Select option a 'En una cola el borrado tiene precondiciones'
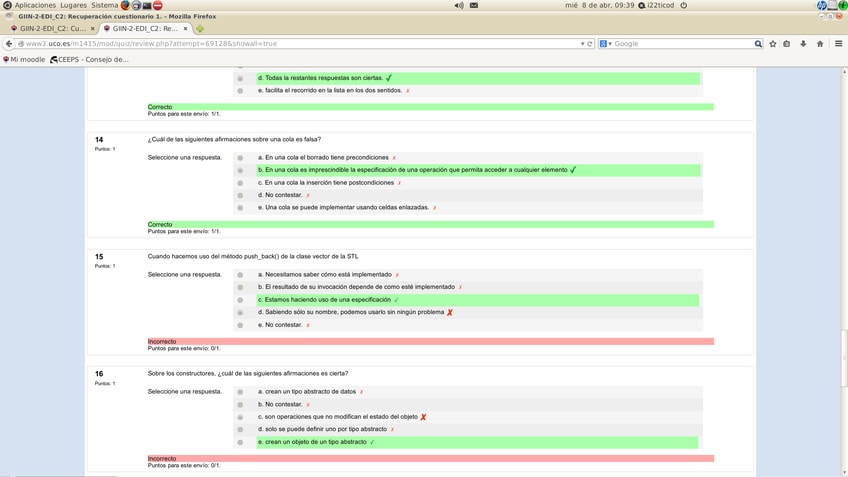Screen dimensions: 848x477 [x=240, y=158]
